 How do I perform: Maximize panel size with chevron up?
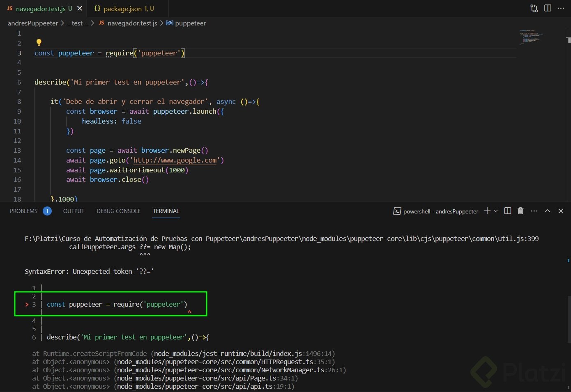pos(547,211)
